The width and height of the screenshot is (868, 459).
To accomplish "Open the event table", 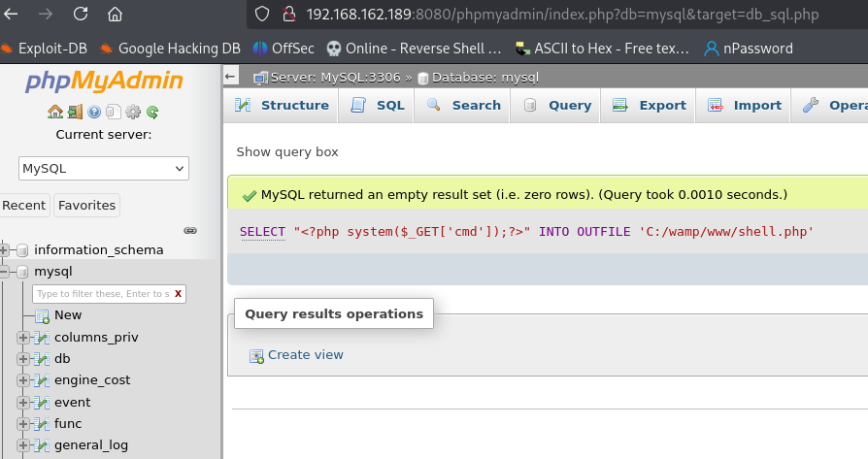I will click(72, 402).
